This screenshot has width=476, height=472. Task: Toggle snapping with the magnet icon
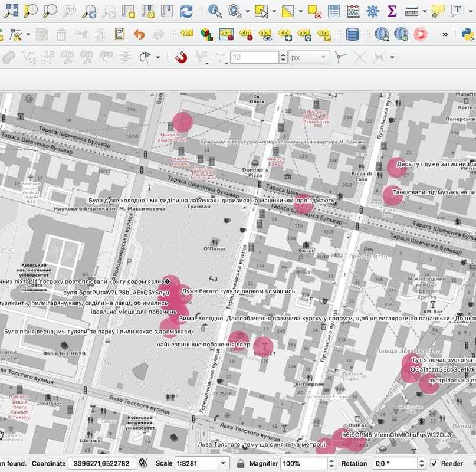(180, 57)
